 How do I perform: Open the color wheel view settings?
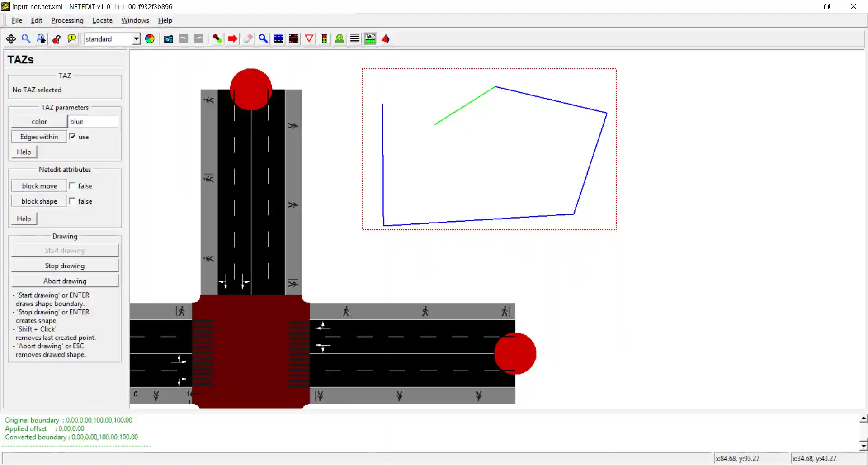pos(150,39)
